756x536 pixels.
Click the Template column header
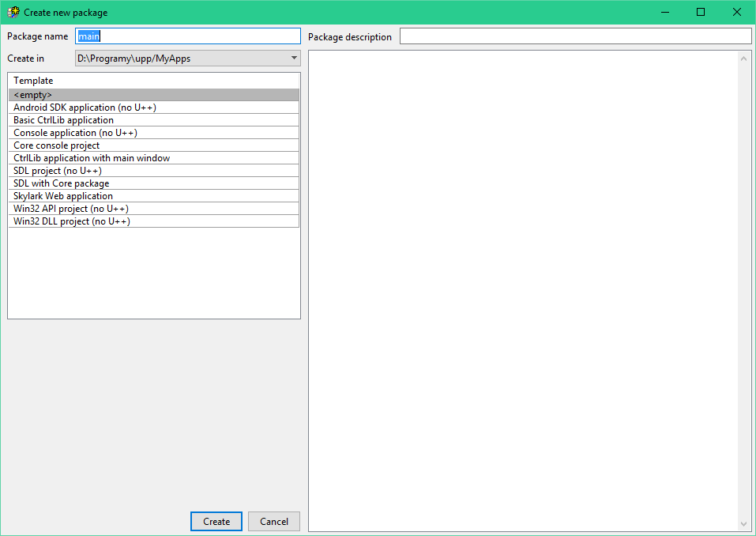[153, 81]
